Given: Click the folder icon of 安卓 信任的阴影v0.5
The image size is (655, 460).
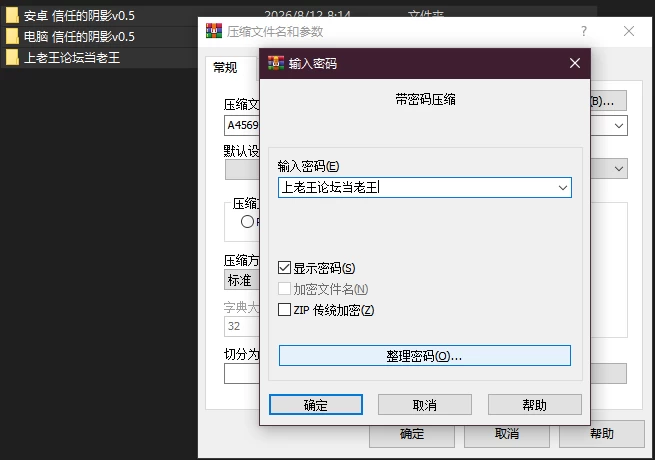Looking at the screenshot, I should (x=12, y=15).
